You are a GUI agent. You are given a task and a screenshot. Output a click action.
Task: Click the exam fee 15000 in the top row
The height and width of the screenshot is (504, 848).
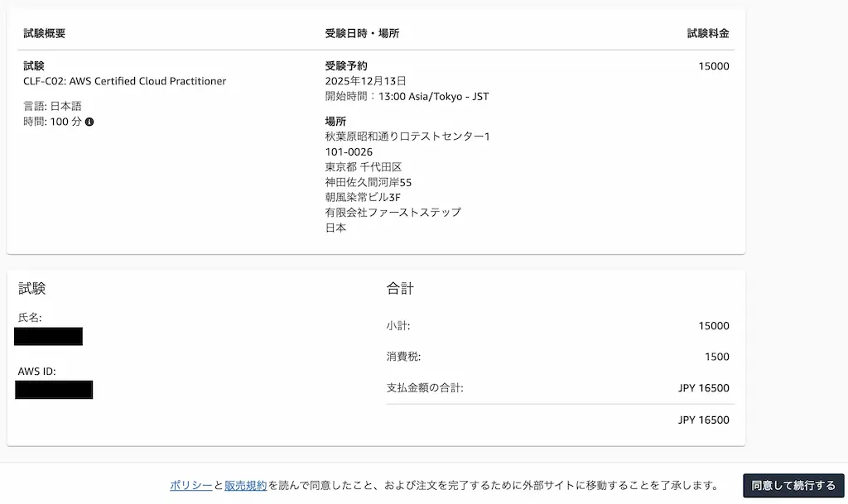[x=714, y=66]
